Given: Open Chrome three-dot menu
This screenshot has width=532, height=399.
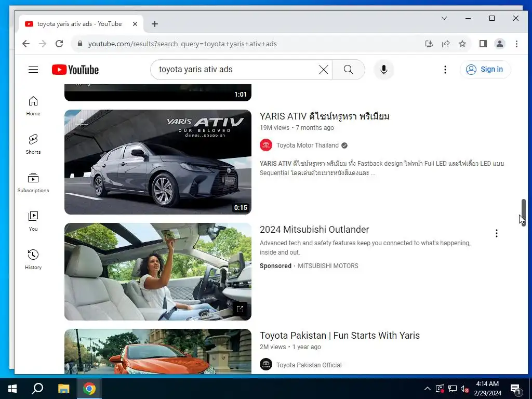Looking at the screenshot, I should pos(516,44).
